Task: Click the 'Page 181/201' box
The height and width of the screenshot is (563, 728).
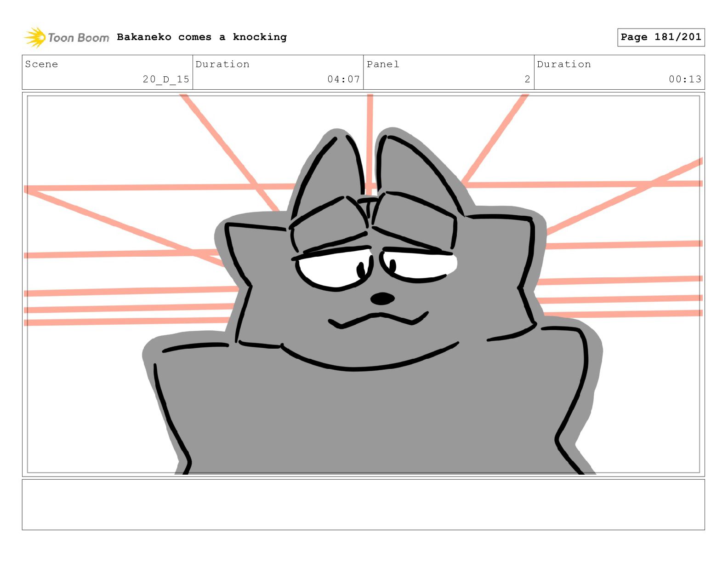Action: pos(661,37)
